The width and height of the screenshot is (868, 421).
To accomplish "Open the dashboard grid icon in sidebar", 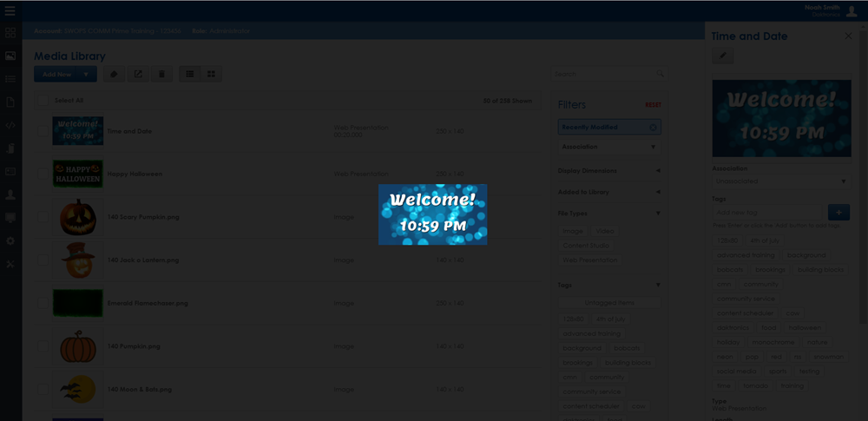I will tap(10, 32).
